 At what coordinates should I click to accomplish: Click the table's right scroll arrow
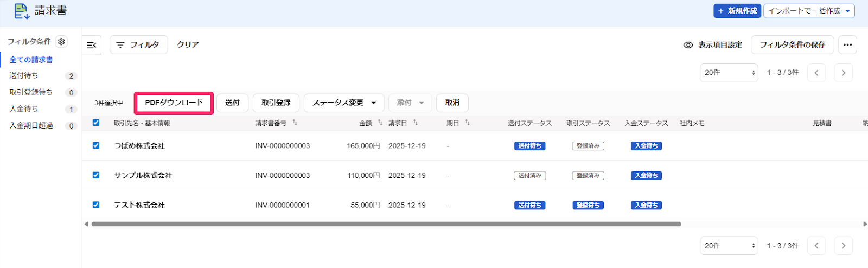point(865,224)
